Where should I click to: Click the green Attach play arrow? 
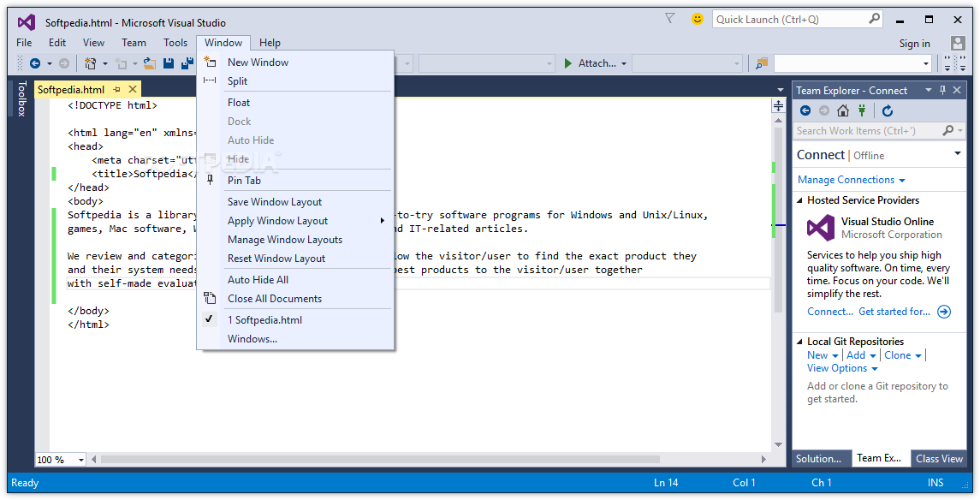coord(568,63)
